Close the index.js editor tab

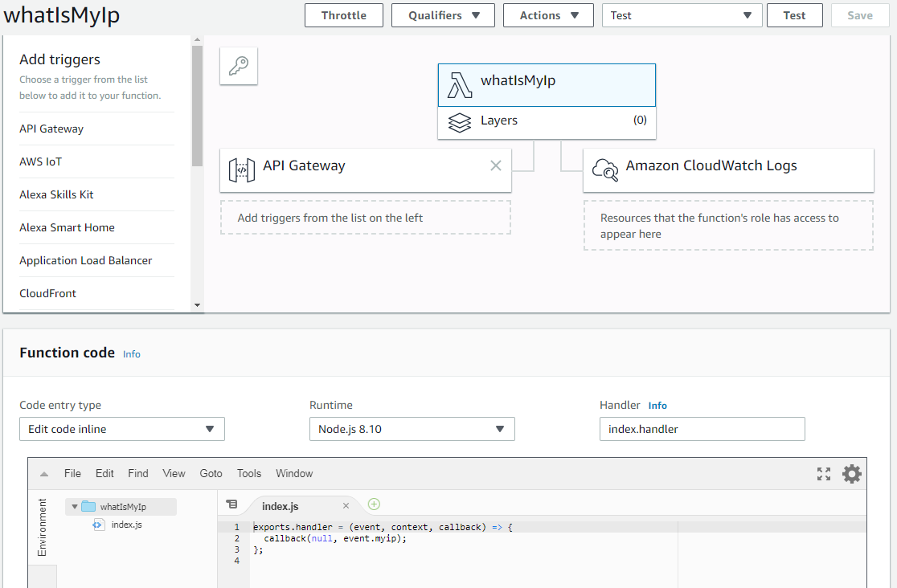click(346, 505)
